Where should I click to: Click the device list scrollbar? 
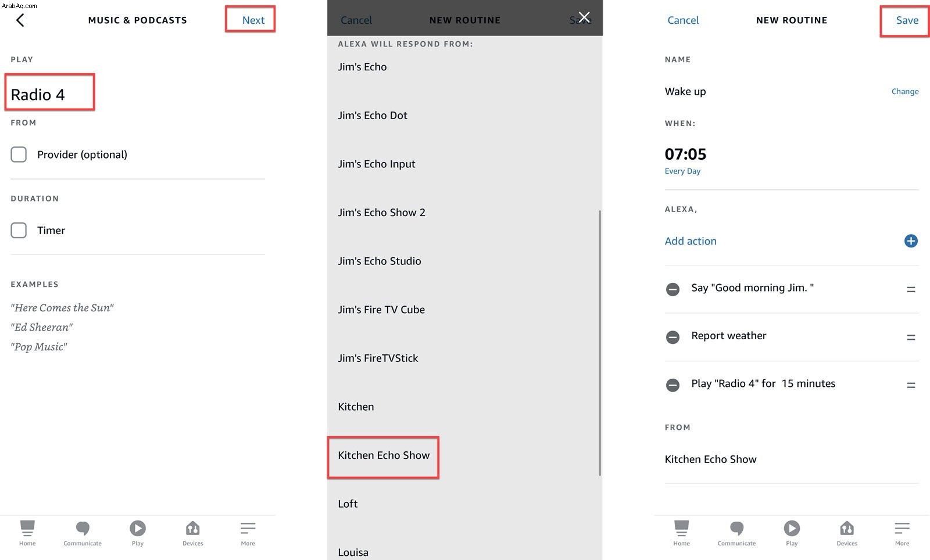(x=599, y=343)
